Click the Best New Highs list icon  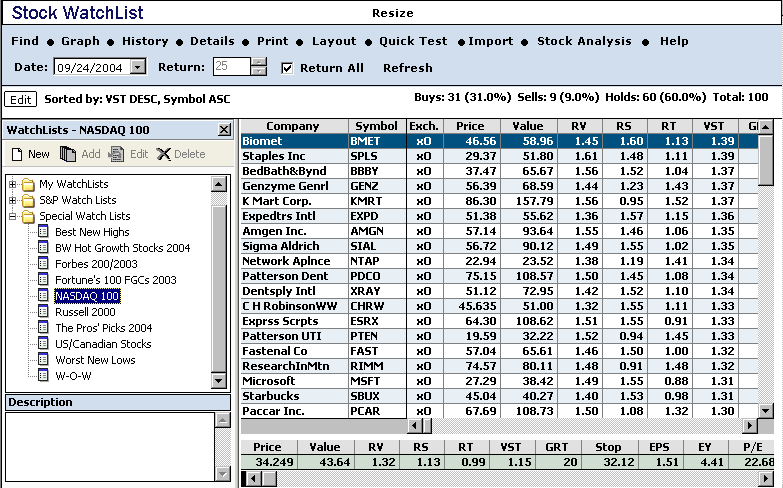pos(43,232)
